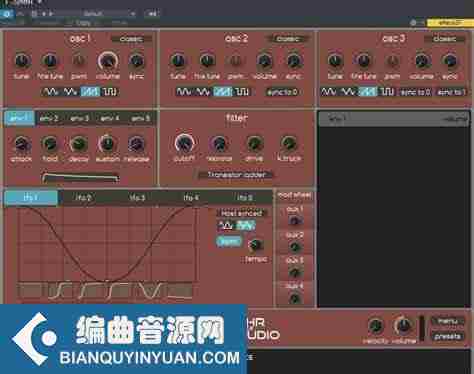Click inside the LFO curve editor grid

pyautogui.click(x=107, y=244)
